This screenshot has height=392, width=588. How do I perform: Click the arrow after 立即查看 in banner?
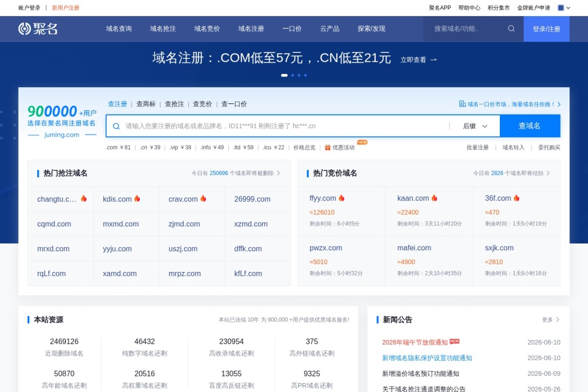tap(433, 60)
